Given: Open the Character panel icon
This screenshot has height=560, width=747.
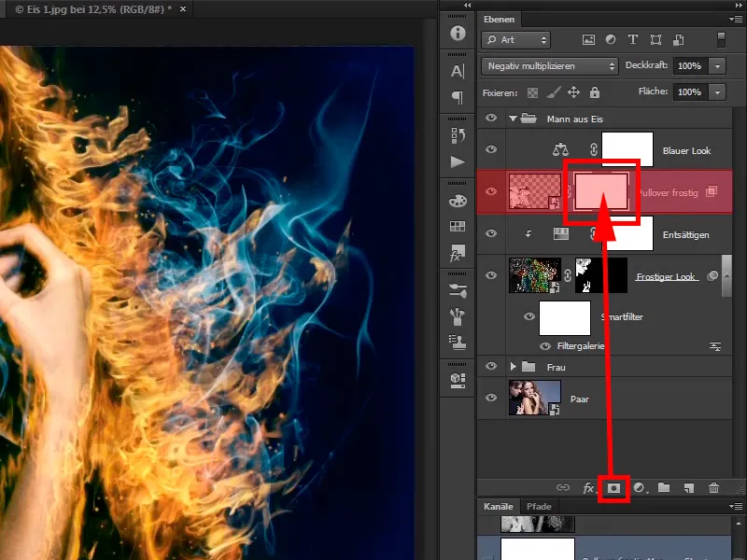Looking at the screenshot, I should (458, 72).
